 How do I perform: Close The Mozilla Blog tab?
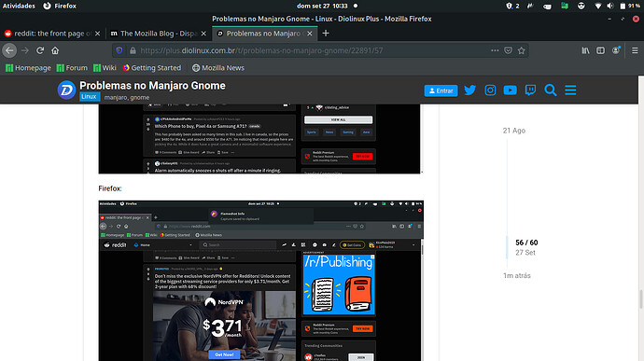pos(203,34)
